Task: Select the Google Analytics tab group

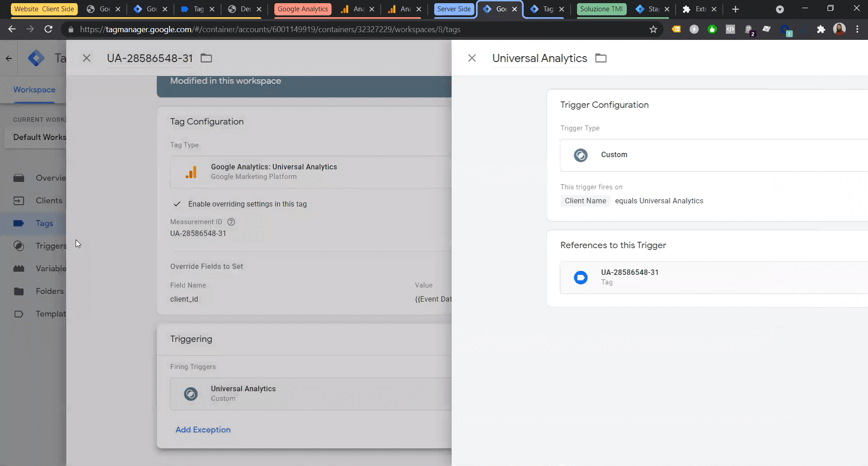Action: coord(302,9)
